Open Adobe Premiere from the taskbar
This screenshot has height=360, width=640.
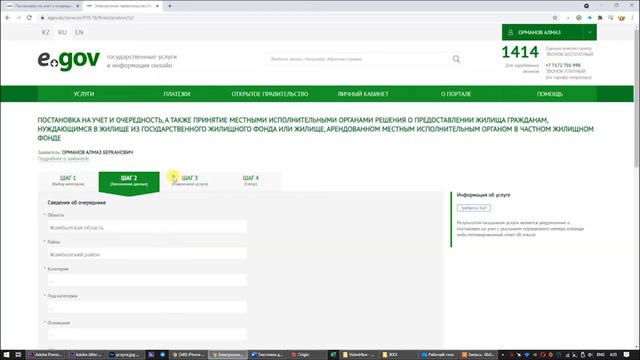[44, 355]
